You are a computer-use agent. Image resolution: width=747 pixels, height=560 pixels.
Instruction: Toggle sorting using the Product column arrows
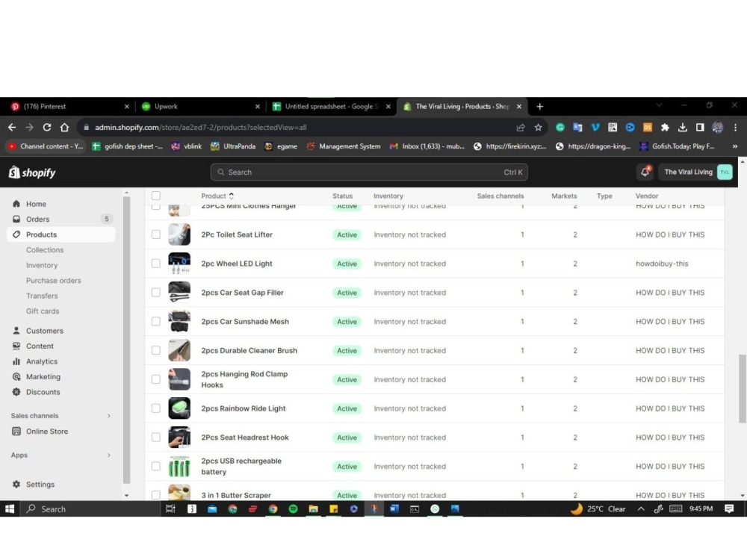pyautogui.click(x=232, y=196)
